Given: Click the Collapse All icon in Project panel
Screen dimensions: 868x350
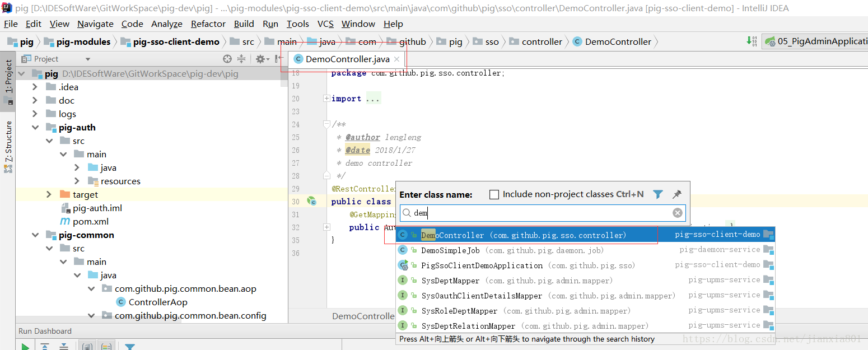Looking at the screenshot, I should pyautogui.click(x=241, y=59).
